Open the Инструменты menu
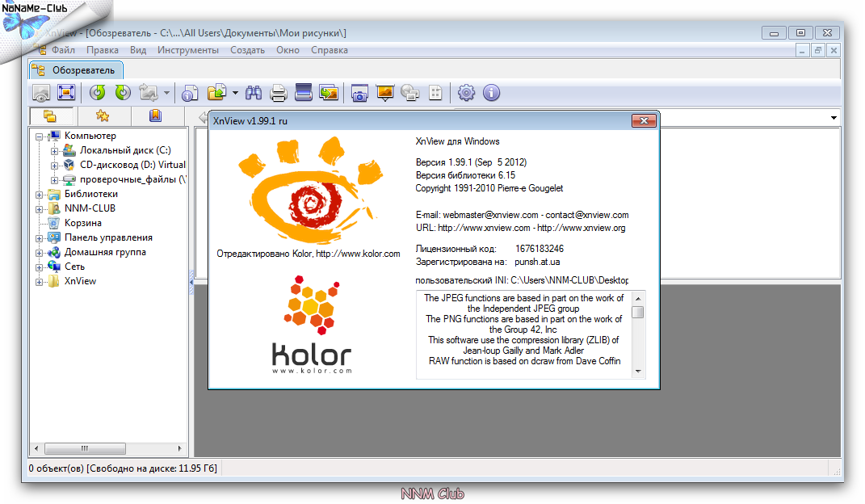 point(187,50)
